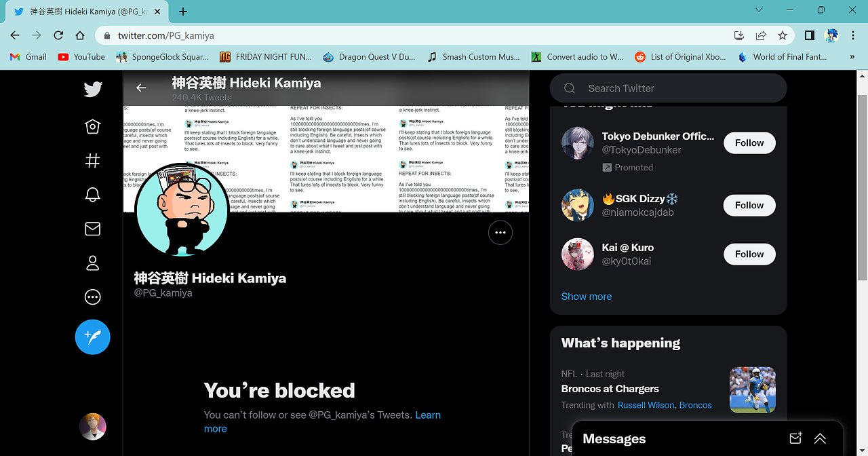Open the World of Final Fant... bookmark
The width and height of the screenshot is (868, 456).
click(x=783, y=57)
